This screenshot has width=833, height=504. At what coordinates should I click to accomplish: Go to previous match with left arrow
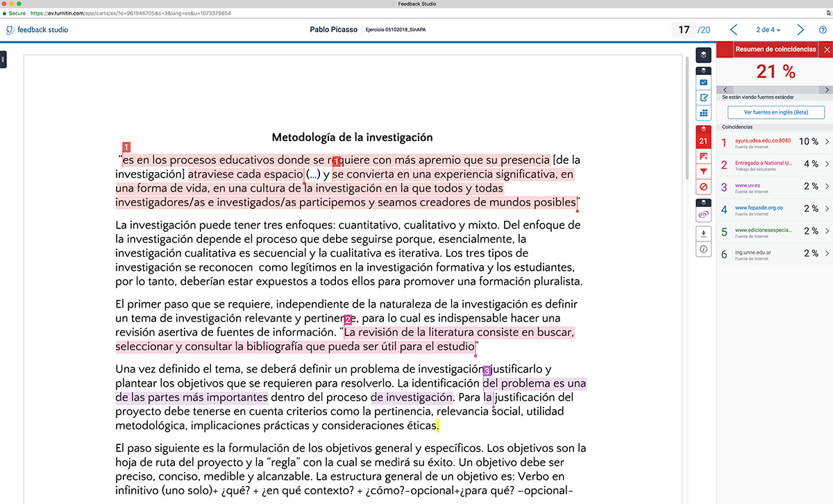coord(725,90)
